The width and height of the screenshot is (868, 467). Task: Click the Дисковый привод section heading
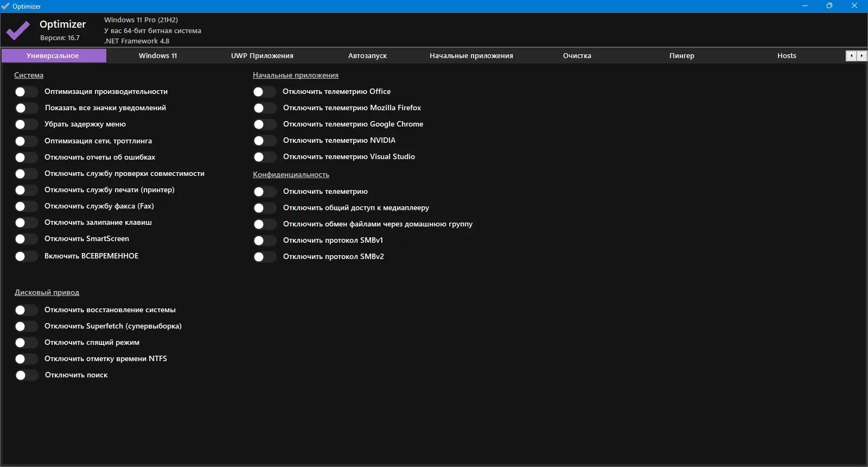(x=47, y=292)
